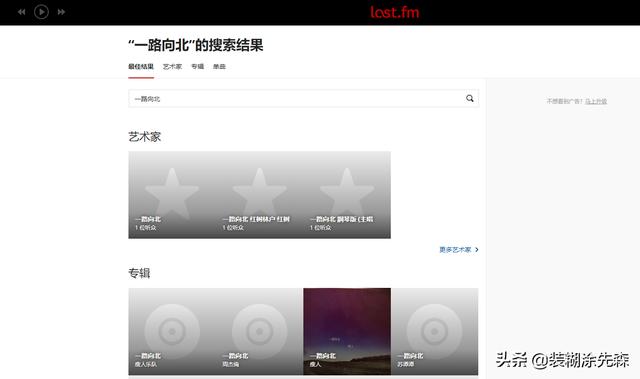The height and width of the screenshot is (379, 640).
Task: Click the 艺术家 section heading
Action: pos(144,137)
